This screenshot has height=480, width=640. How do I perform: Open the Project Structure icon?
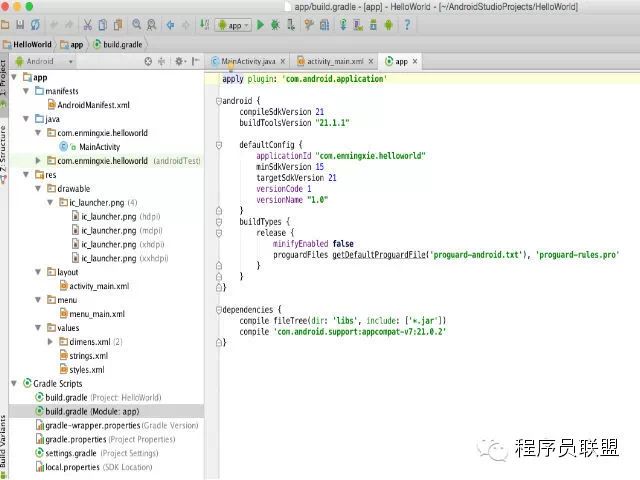pyautogui.click(x=324, y=25)
